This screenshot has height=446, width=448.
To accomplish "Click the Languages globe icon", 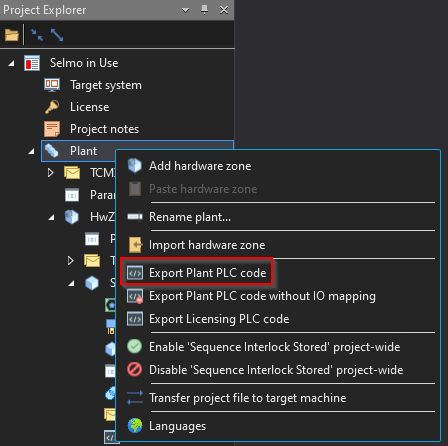I will [135, 426].
